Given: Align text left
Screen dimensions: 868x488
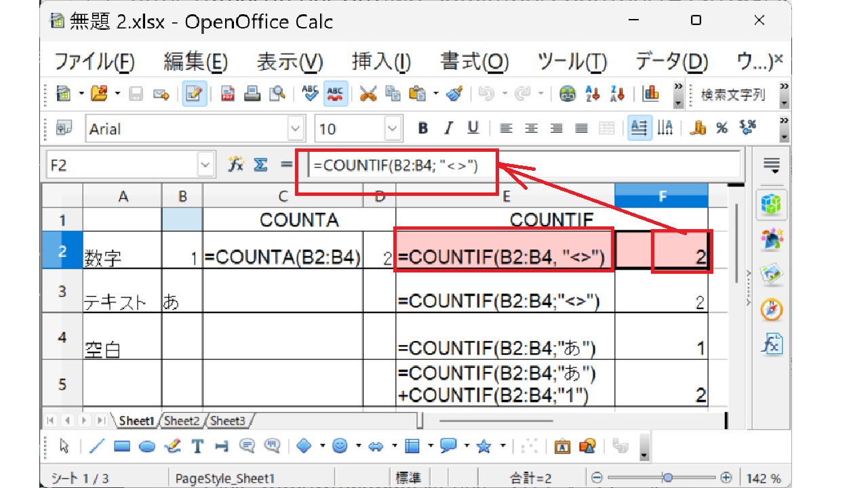Looking at the screenshot, I should 506,128.
